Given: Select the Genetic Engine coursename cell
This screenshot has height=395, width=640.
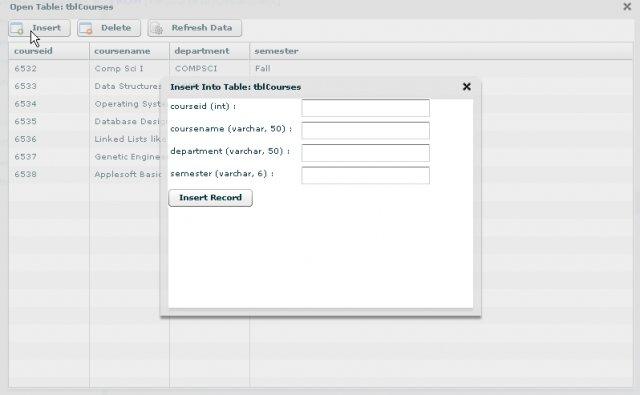Looking at the screenshot, I should 126,156.
